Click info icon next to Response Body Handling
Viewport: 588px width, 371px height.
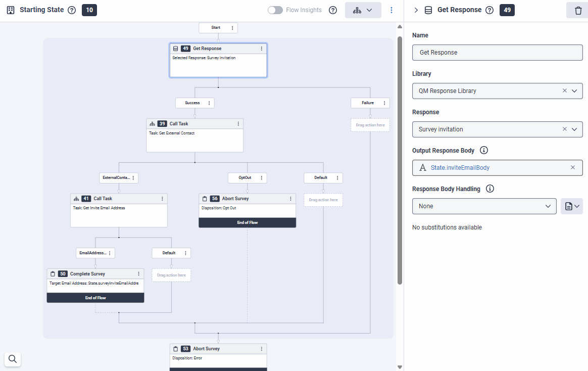(x=489, y=189)
